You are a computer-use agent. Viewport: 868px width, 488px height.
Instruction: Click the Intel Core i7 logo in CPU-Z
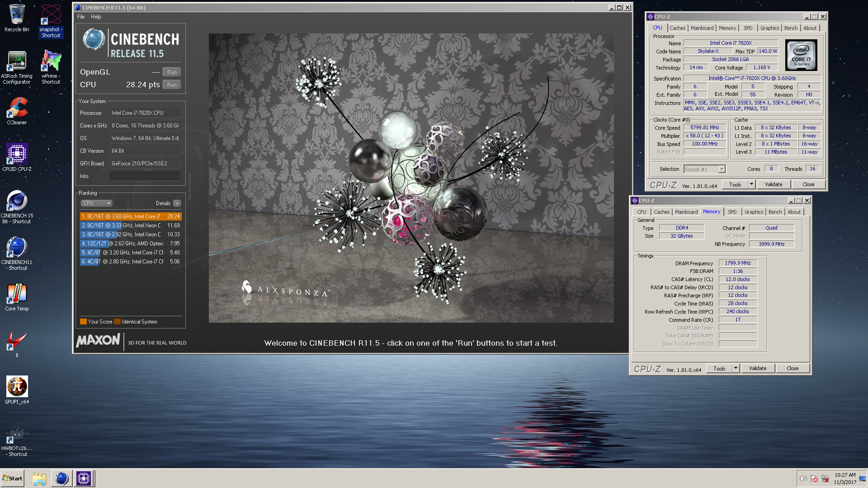pos(801,55)
